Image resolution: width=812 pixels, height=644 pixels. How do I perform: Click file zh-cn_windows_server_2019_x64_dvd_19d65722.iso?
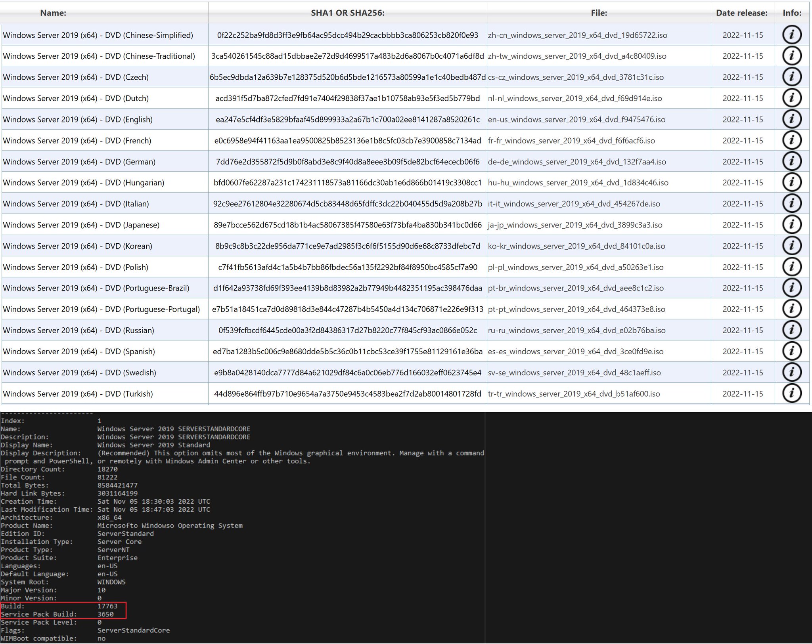point(577,35)
